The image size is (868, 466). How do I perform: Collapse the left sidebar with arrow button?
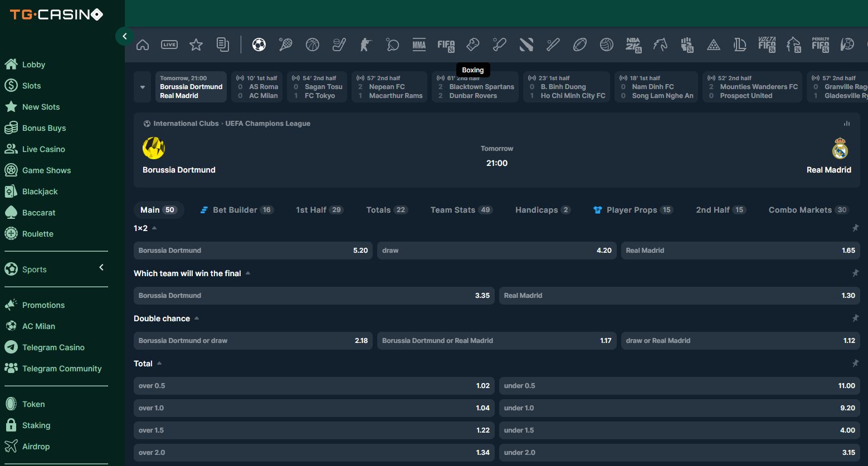point(125,36)
